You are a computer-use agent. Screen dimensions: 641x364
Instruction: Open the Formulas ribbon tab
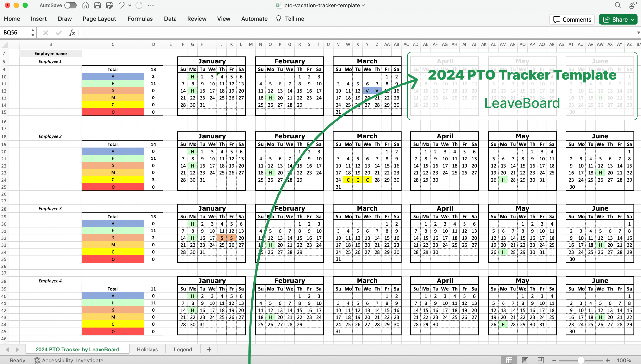tap(140, 18)
